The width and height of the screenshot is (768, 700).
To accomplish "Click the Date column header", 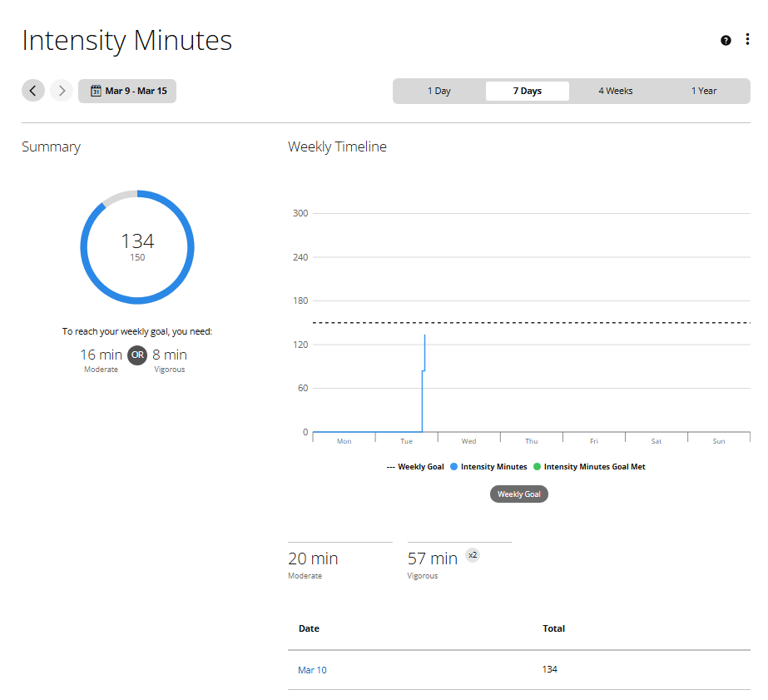I will pyautogui.click(x=309, y=628).
